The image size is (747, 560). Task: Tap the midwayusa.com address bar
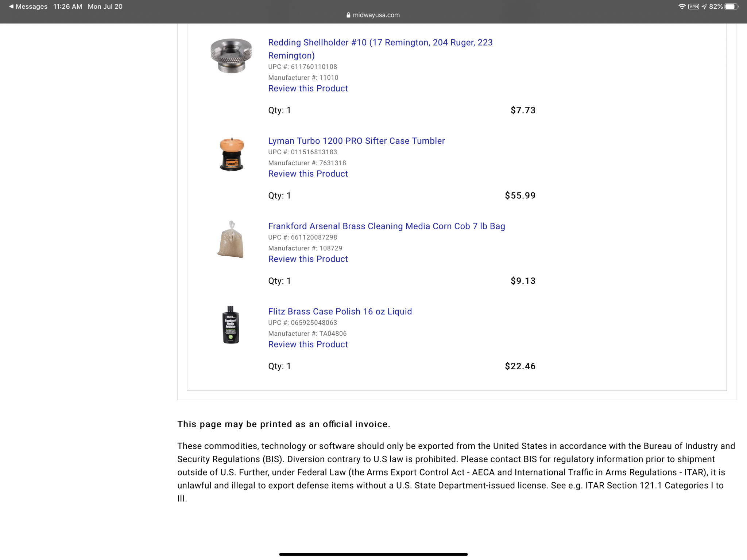coord(373,15)
